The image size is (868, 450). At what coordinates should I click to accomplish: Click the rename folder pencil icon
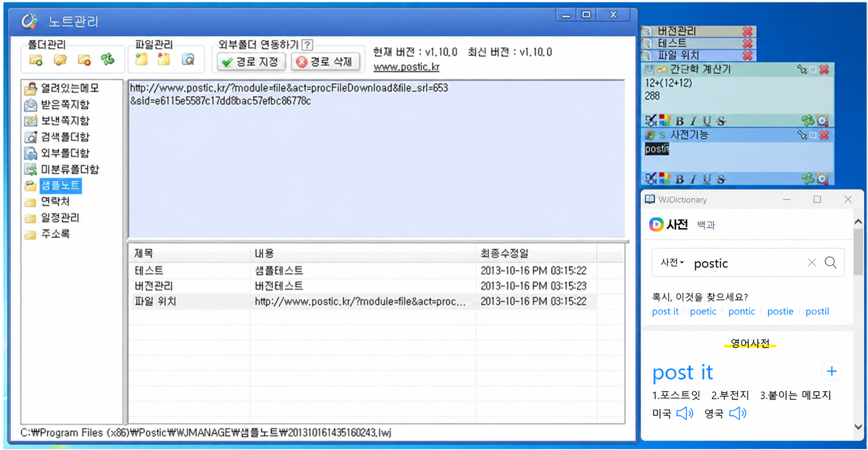pyautogui.click(x=60, y=60)
